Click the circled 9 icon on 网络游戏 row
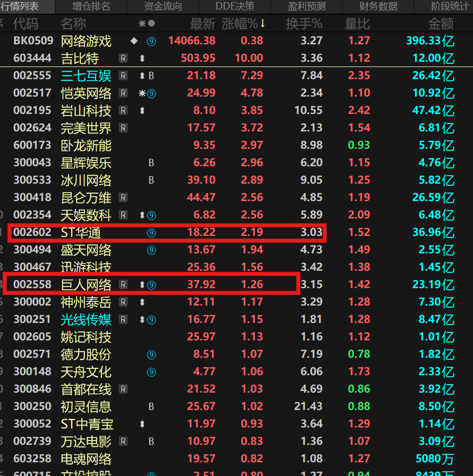This screenshot has width=473, height=476. click(151, 41)
